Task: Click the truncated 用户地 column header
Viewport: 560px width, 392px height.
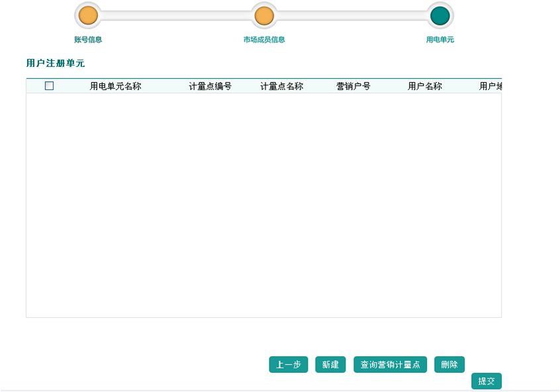Action: [490, 86]
